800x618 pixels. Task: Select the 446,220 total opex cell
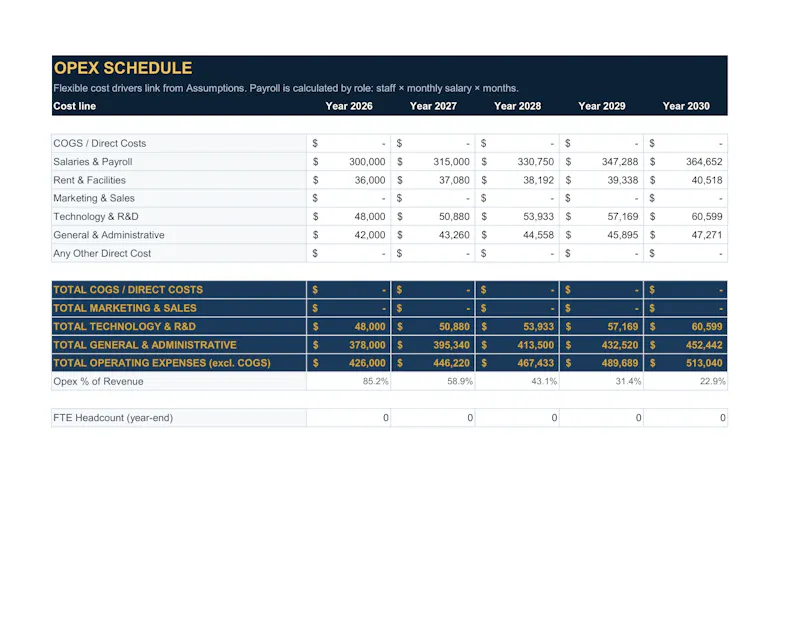click(433, 363)
